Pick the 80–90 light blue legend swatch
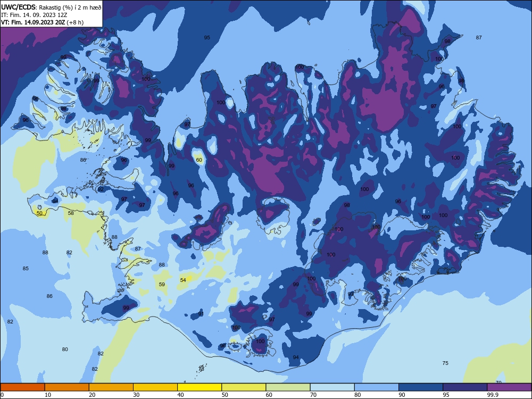 pos(377,387)
